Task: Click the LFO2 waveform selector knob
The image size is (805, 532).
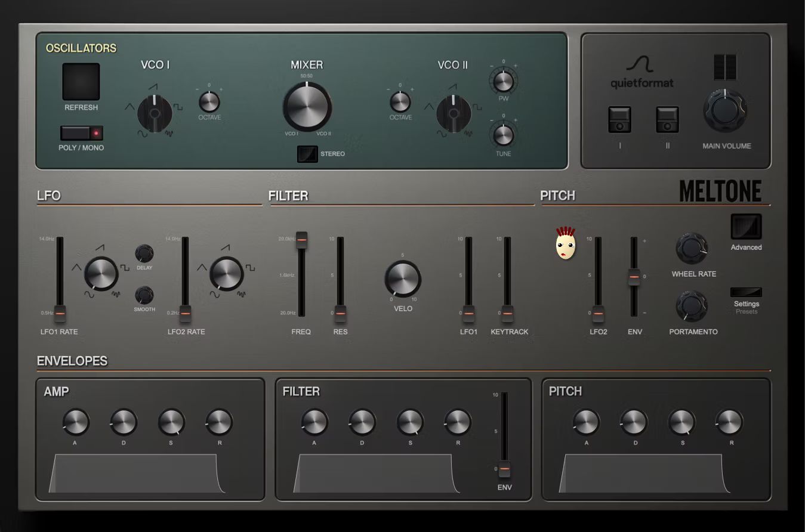Action: [227, 274]
